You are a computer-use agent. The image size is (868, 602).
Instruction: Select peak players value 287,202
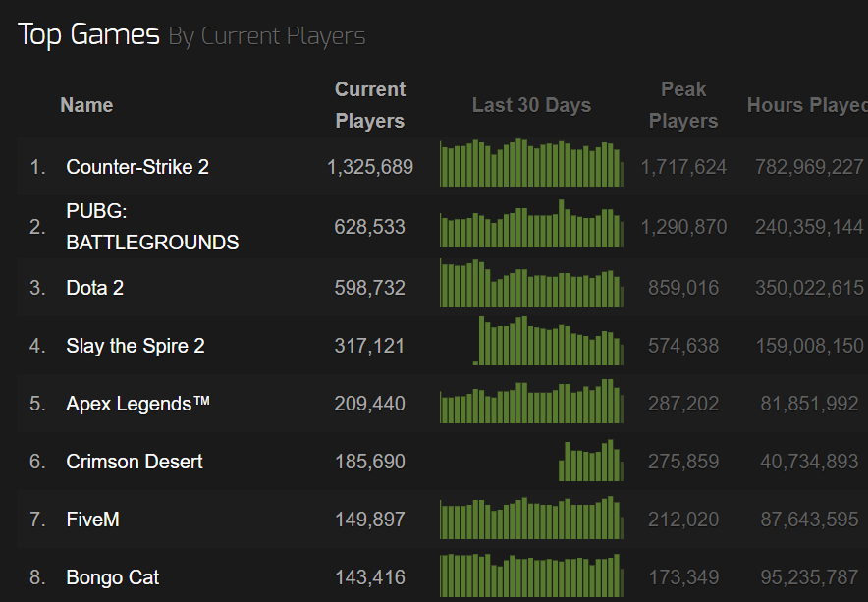point(683,404)
